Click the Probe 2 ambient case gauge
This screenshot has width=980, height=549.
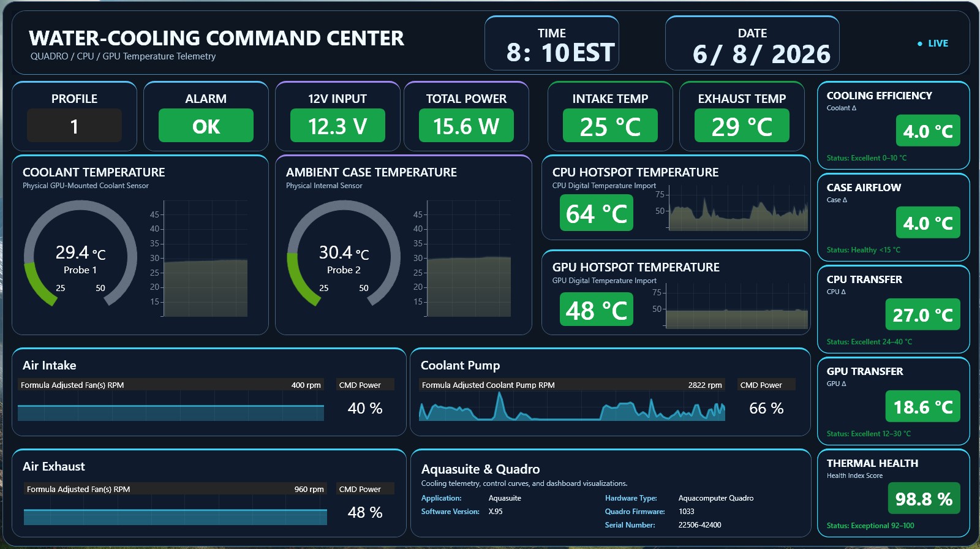point(344,254)
